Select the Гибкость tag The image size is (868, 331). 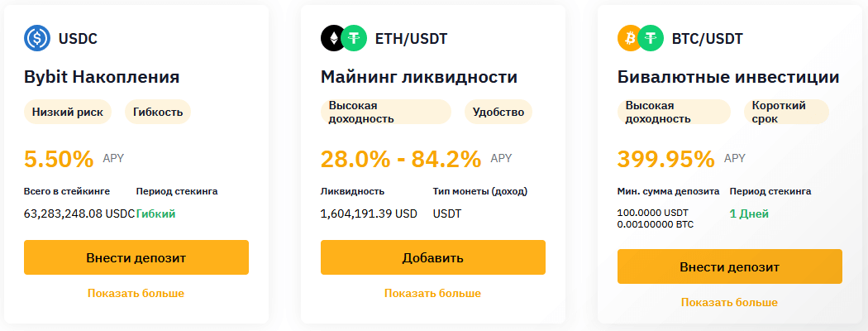[x=158, y=112]
